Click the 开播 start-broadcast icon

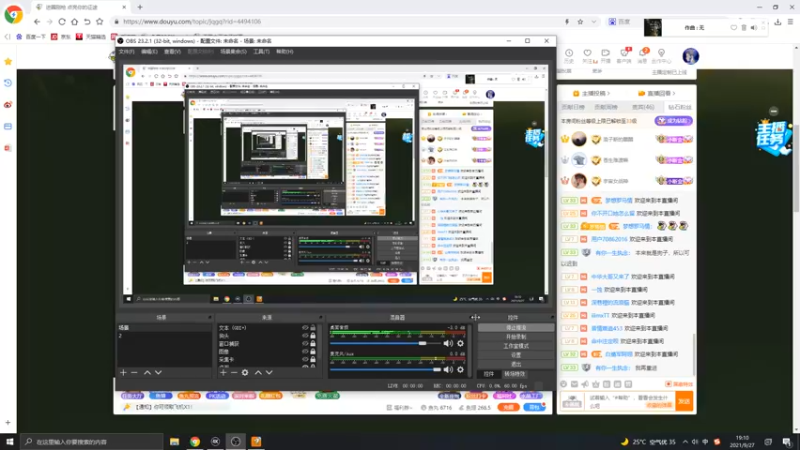(x=606, y=56)
